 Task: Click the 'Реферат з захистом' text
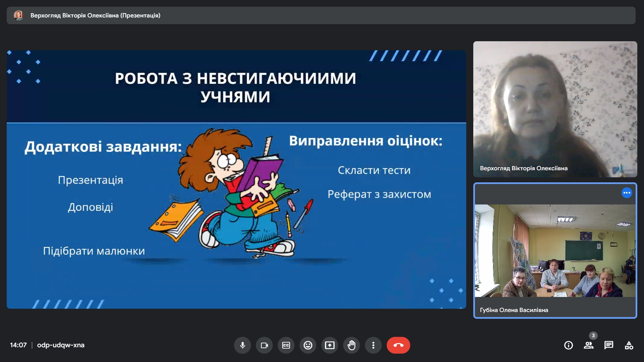pos(379,194)
